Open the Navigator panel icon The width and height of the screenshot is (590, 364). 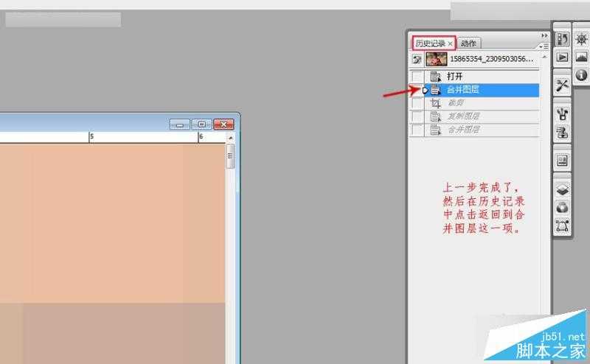[581, 40]
